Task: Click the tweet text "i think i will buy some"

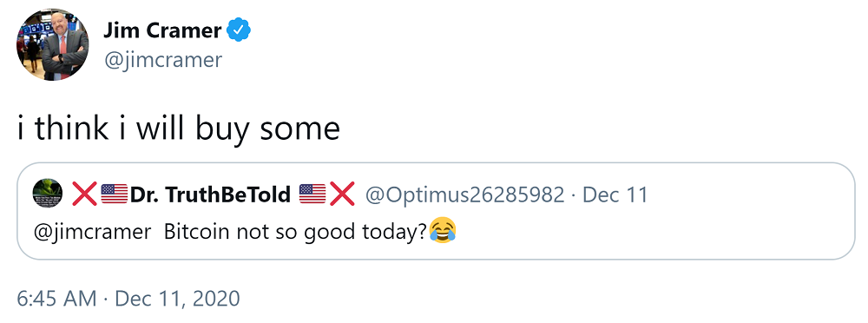Action: [178, 129]
